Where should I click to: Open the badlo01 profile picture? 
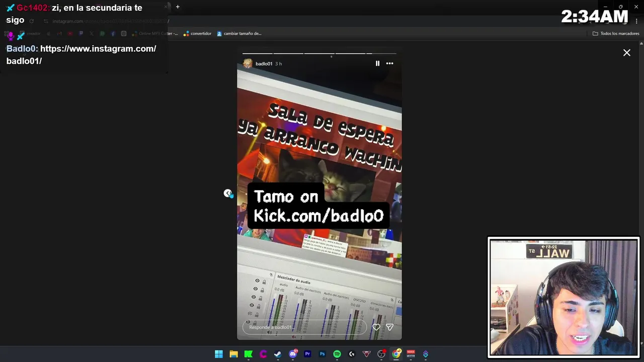pos(248,63)
